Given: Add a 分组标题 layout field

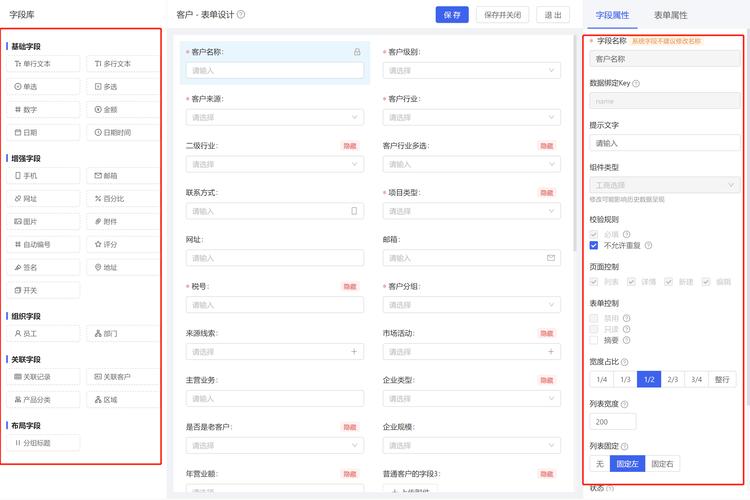Looking at the screenshot, I should pyautogui.click(x=43, y=443).
